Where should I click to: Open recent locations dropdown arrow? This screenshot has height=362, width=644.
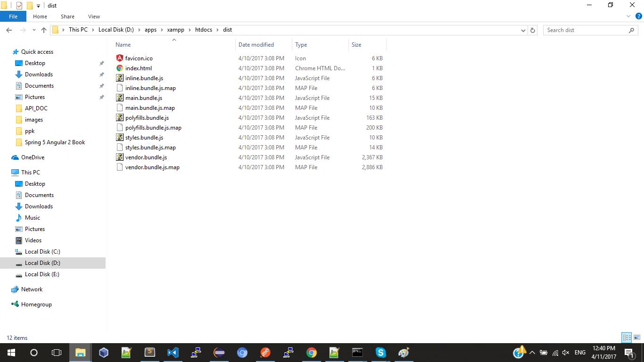click(x=34, y=30)
